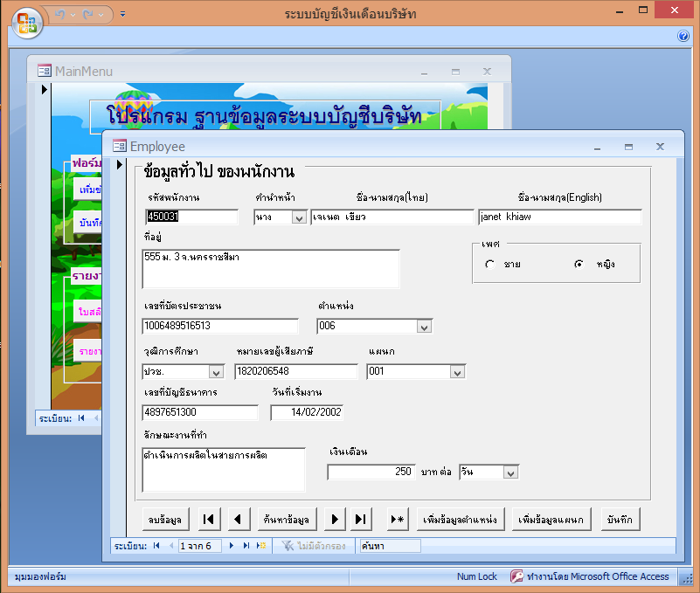Screen dimensions: 700x593
Task: Click the bank account field 4897651300
Action: pyautogui.click(x=200, y=412)
